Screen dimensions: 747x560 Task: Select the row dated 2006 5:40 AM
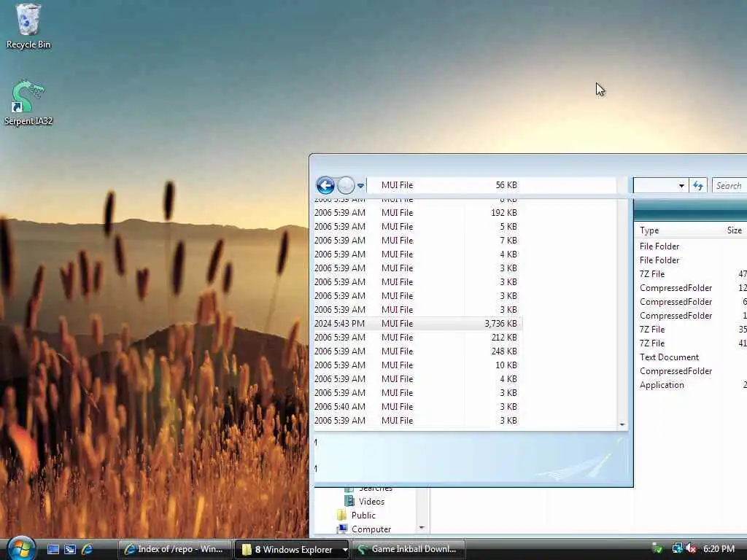pos(418,407)
